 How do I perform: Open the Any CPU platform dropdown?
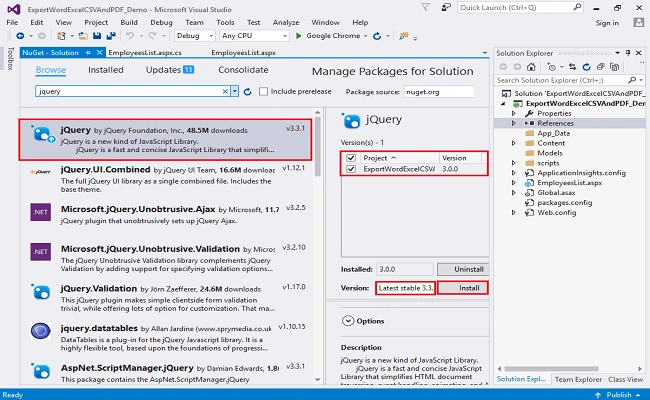point(285,36)
